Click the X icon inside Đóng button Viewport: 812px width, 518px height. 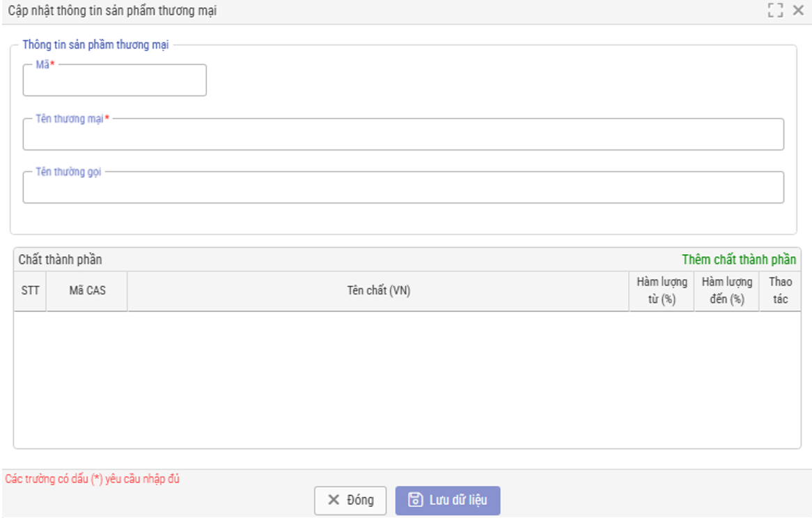coord(334,500)
